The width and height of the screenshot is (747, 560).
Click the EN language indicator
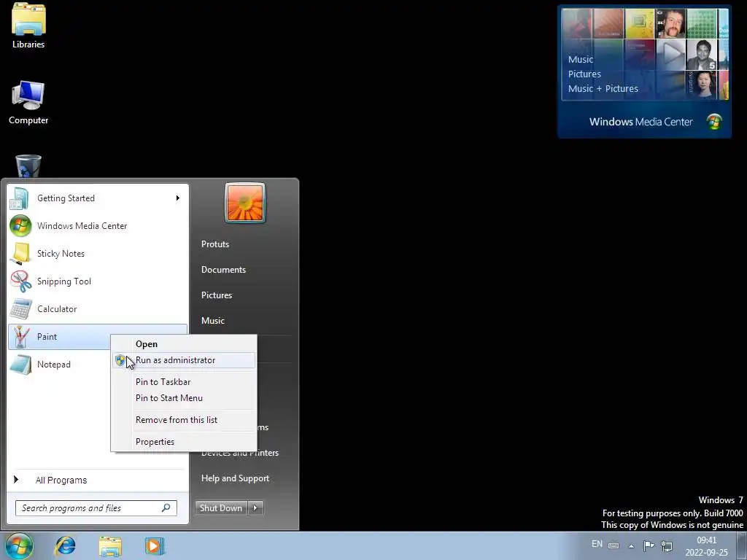[x=597, y=544]
